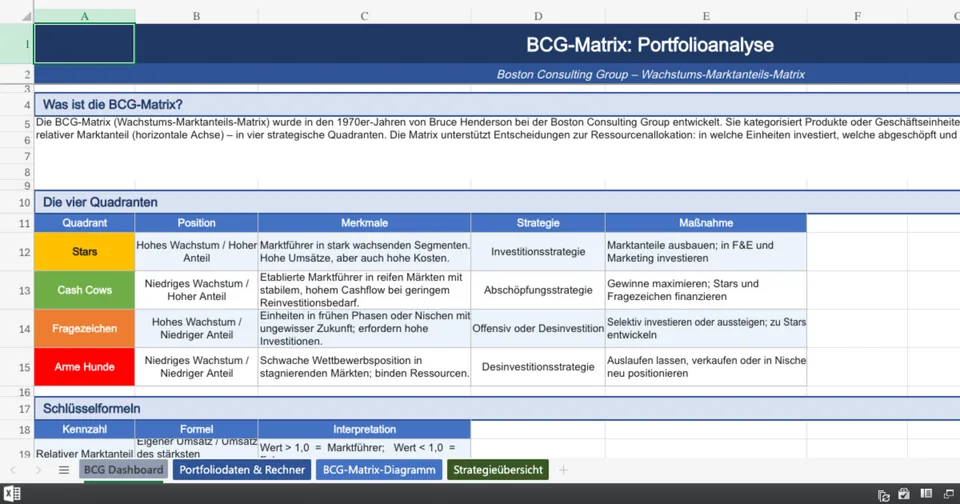
Task: Select the red 'Arme Hunde' cell
Action: click(x=84, y=367)
